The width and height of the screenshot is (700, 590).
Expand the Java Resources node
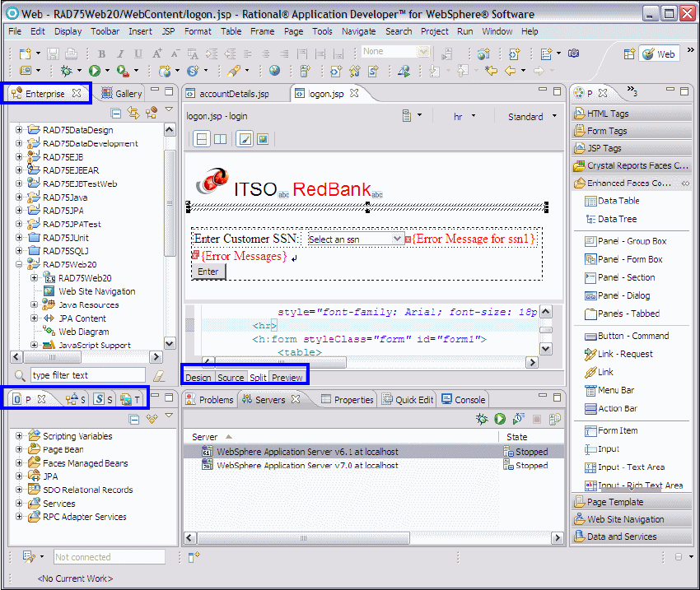34,304
